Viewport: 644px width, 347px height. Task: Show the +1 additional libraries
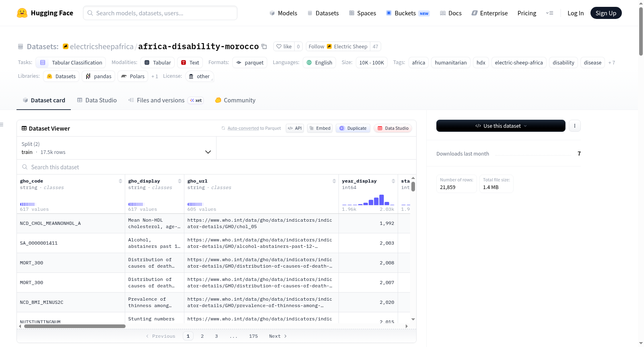155,76
